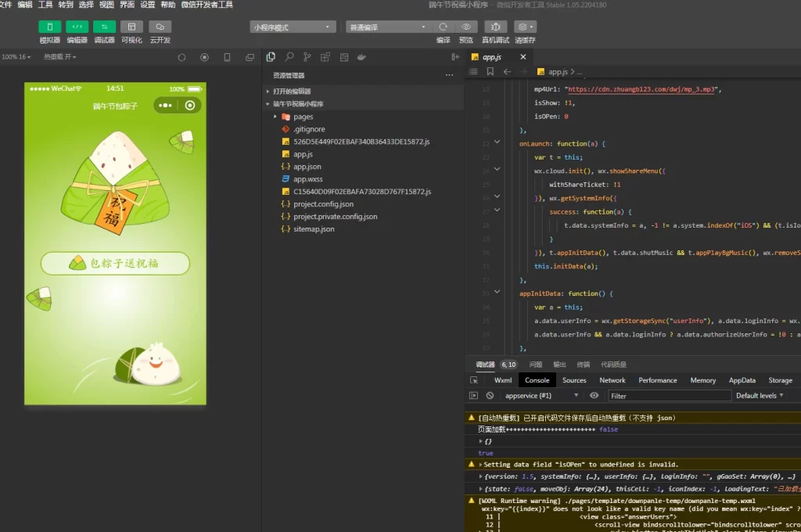This screenshot has height=532, width=801.
Task: Click the 编译 compile refresh icon
Action: [x=443, y=27]
